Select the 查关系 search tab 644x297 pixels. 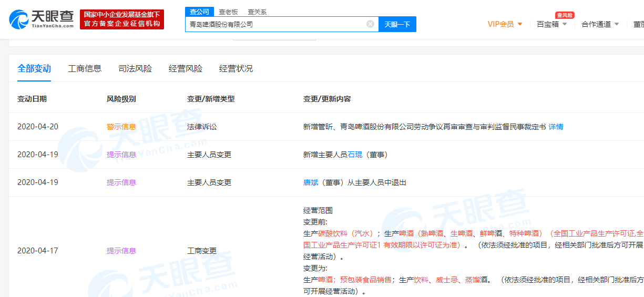pos(257,12)
